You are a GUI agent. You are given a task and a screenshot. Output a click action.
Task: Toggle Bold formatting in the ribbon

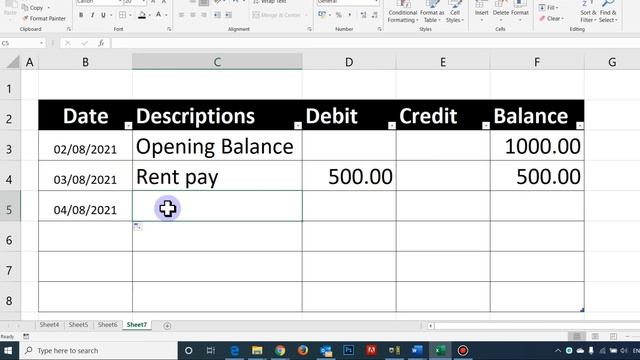coord(81,15)
